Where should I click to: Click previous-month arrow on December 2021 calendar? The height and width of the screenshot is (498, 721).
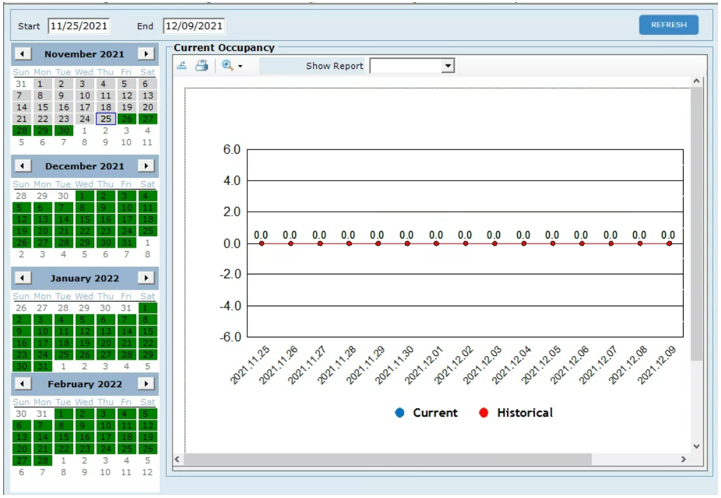(x=23, y=166)
